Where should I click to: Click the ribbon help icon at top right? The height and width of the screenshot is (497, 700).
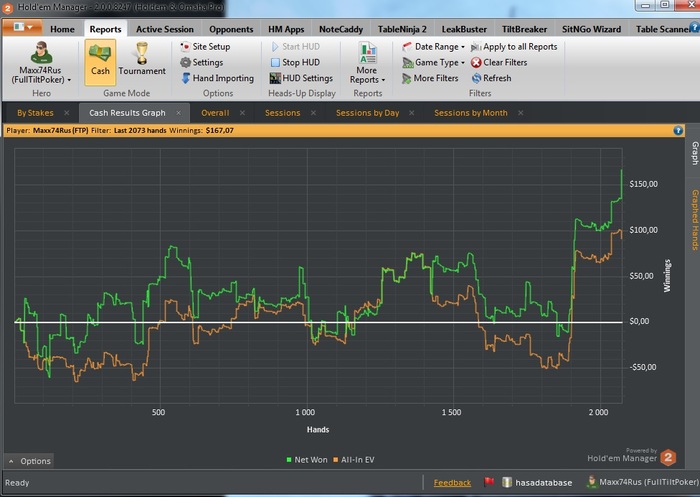(x=695, y=28)
